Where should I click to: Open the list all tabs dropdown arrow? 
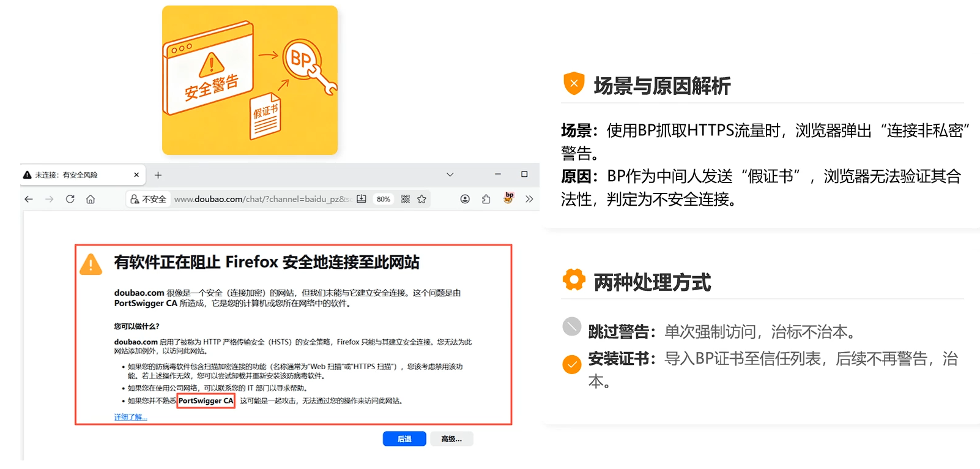coord(450,174)
